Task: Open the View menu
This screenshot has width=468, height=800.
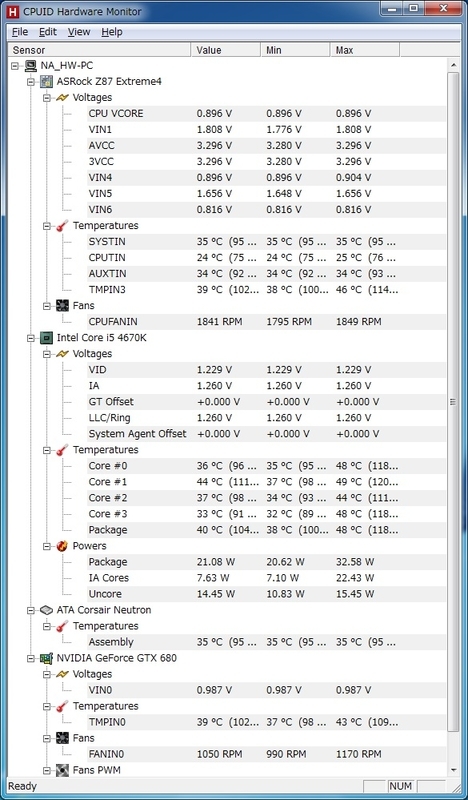Action: (79, 32)
